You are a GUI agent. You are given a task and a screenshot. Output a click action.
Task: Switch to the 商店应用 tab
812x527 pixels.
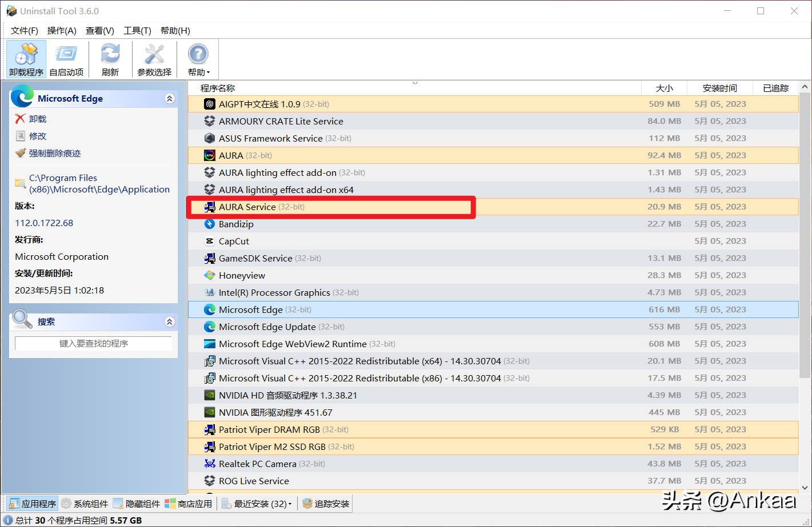click(189, 504)
